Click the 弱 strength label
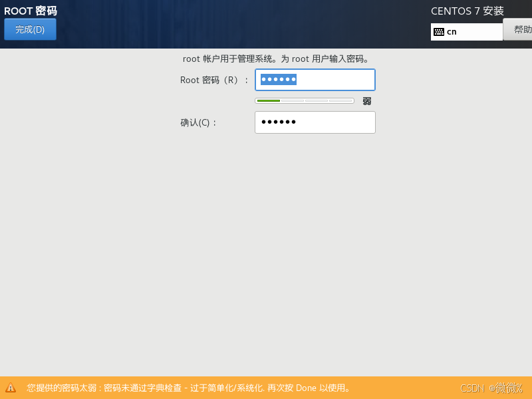 367,101
